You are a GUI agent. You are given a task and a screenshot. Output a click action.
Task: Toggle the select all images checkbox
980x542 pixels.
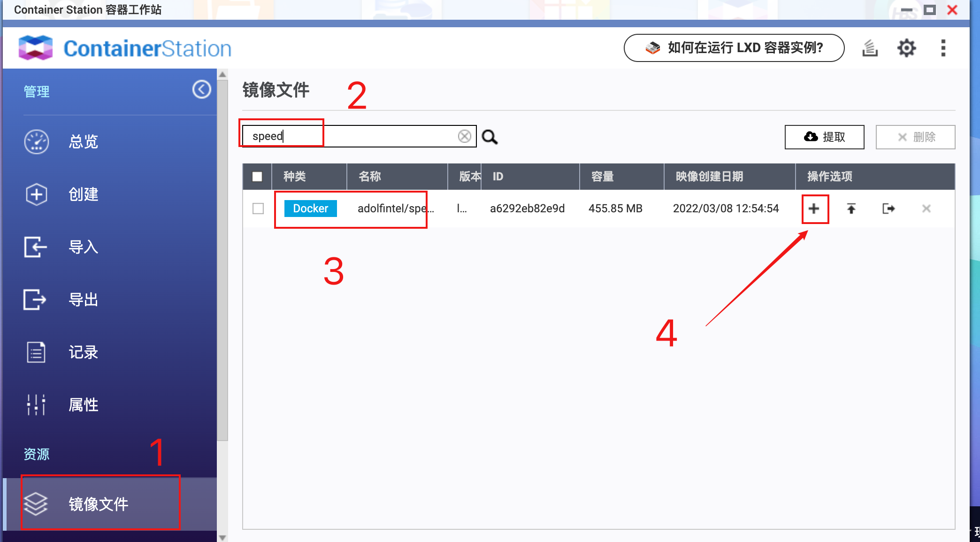pyautogui.click(x=257, y=177)
